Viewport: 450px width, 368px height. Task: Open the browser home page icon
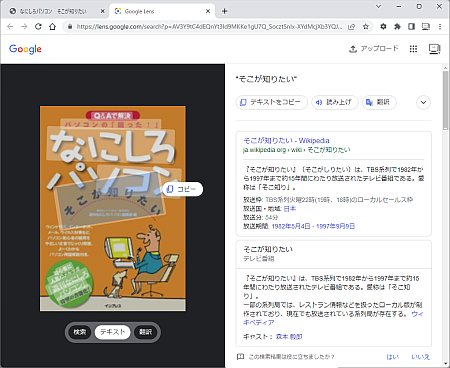pyautogui.click(x=53, y=27)
